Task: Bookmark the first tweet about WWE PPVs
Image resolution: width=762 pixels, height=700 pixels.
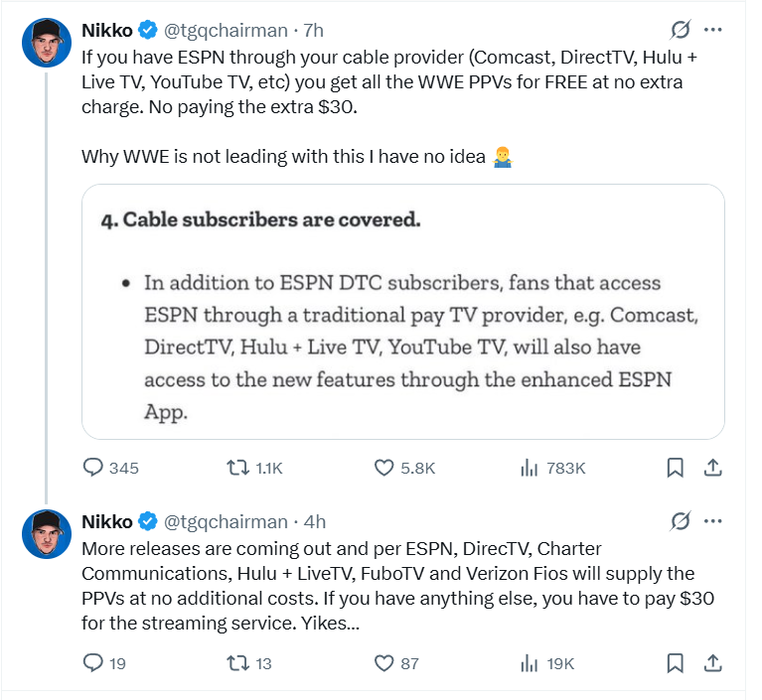Action: pyautogui.click(x=675, y=468)
